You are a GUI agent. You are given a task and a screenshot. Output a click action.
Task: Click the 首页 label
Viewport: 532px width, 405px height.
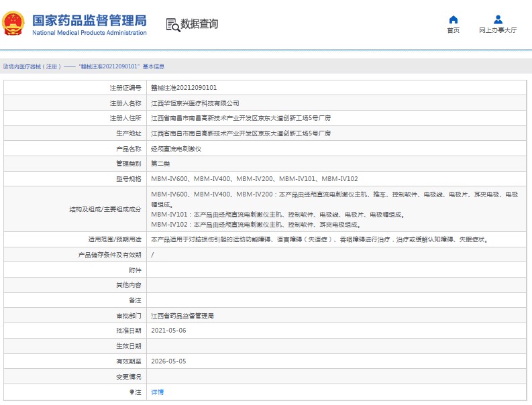point(454,30)
